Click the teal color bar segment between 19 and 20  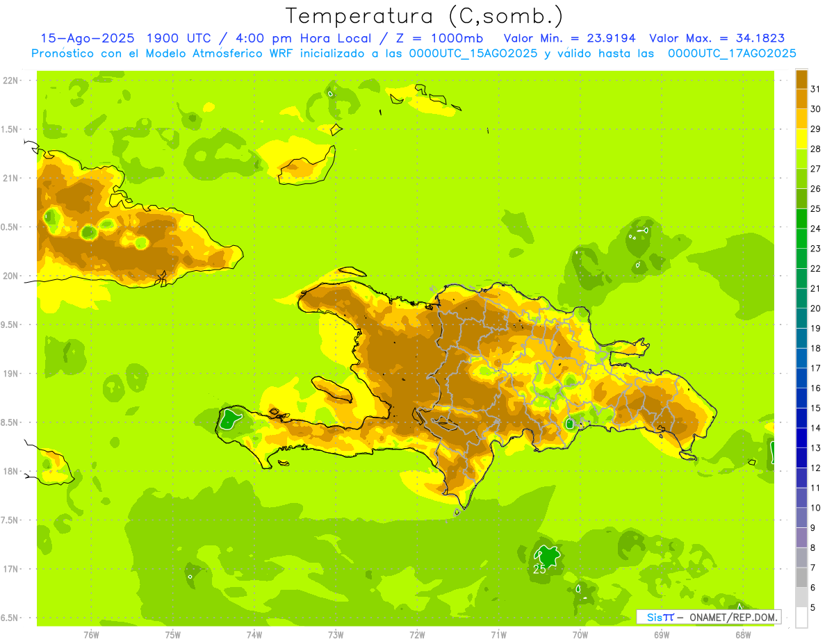click(801, 318)
